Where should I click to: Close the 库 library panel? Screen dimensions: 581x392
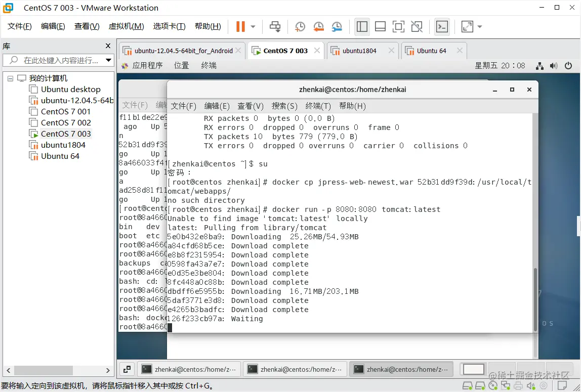pos(108,46)
